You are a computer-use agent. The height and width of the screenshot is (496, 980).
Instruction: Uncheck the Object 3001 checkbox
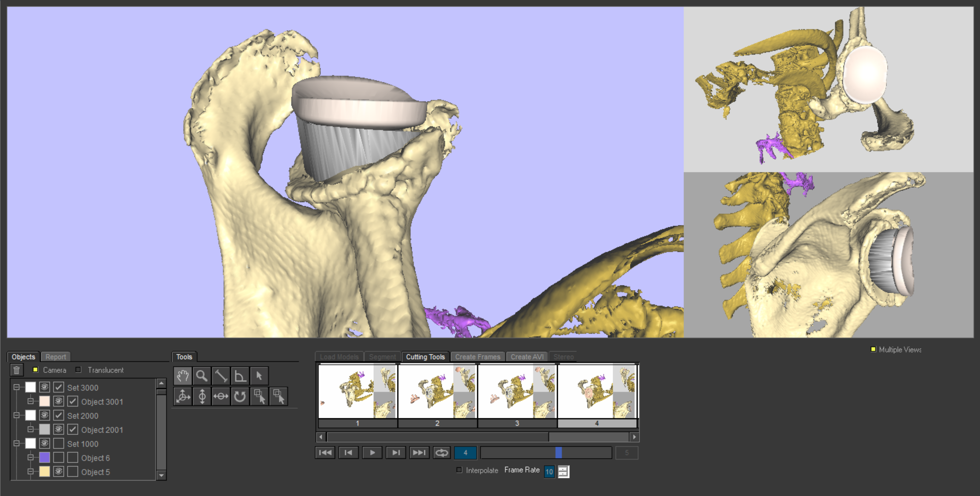tap(72, 401)
